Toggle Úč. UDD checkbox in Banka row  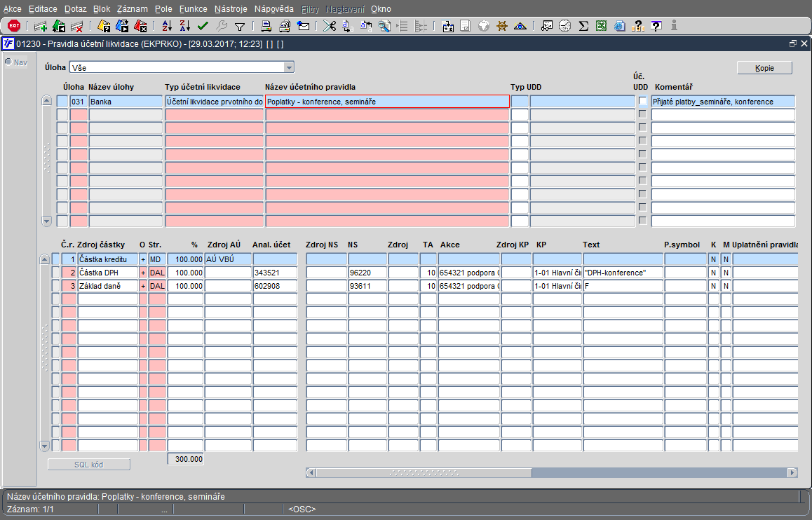coord(642,101)
